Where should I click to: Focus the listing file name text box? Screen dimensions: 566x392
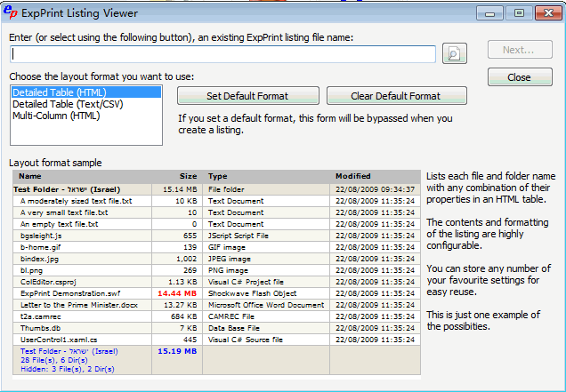pos(222,54)
